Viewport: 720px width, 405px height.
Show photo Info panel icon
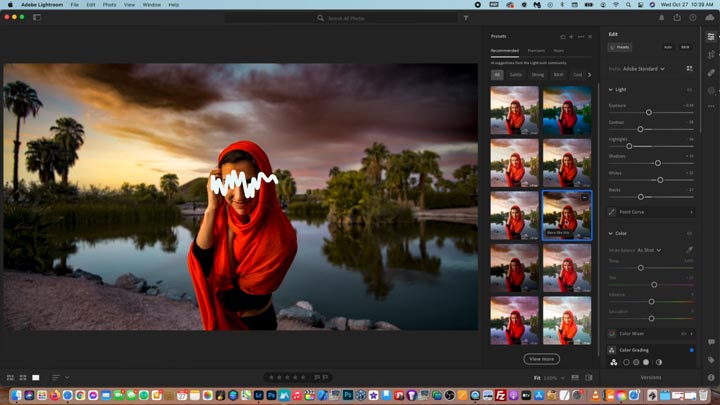711,377
